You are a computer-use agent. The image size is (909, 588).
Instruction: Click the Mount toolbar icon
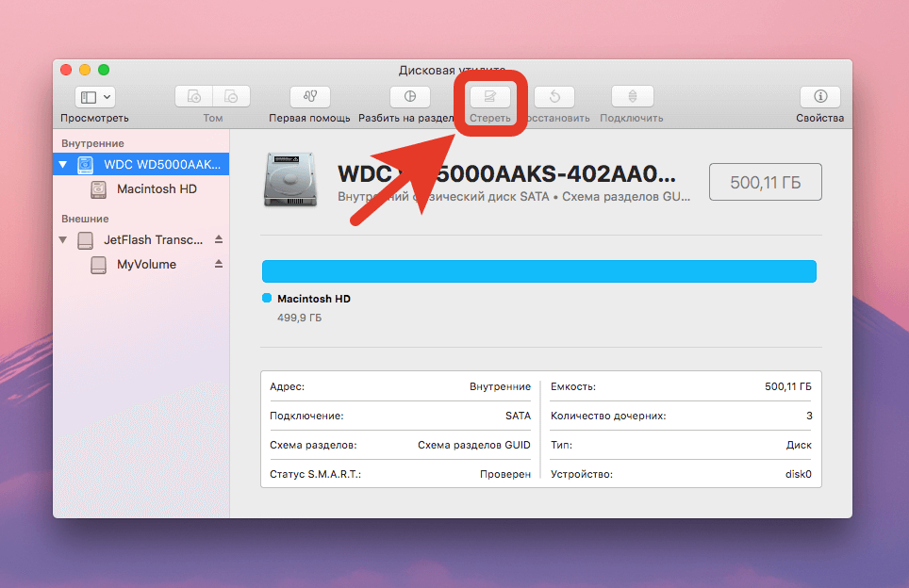pyautogui.click(x=633, y=96)
